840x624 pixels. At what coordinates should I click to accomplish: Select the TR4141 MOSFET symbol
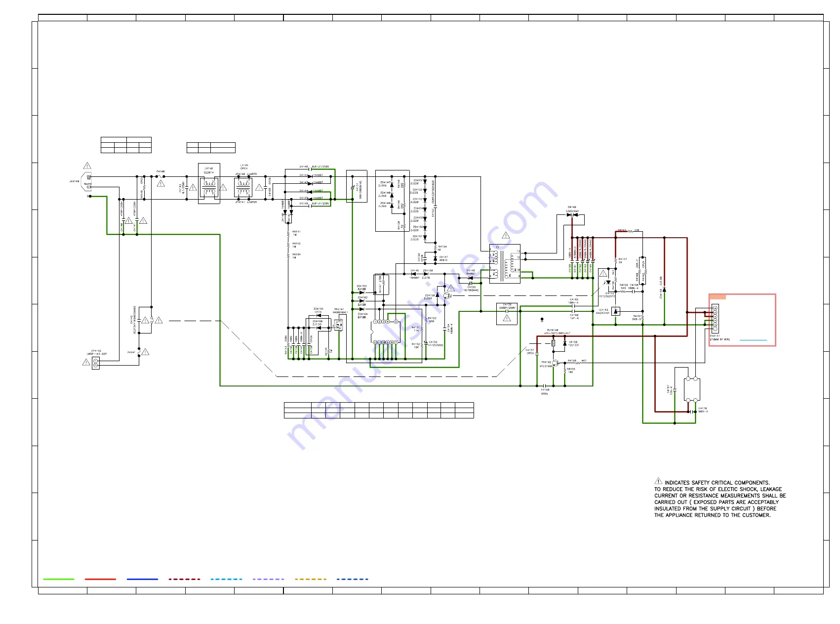[339, 325]
